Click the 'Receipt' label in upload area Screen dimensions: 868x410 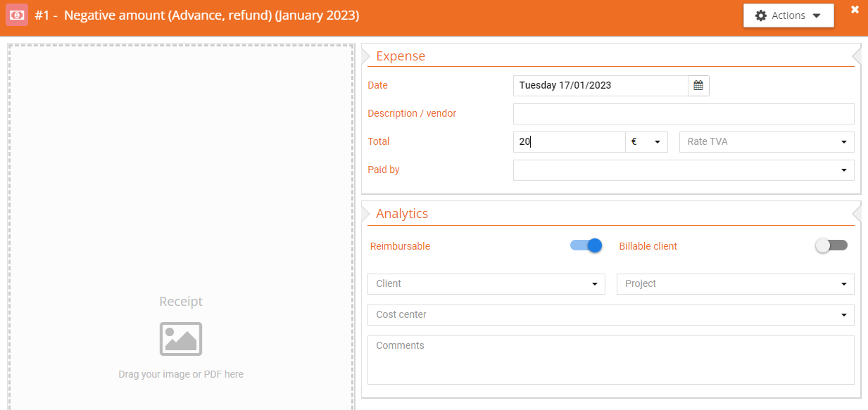pyautogui.click(x=181, y=301)
